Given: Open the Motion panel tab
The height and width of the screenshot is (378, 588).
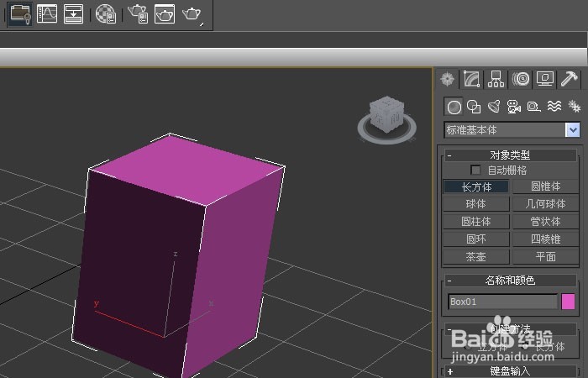Looking at the screenshot, I should click(521, 79).
